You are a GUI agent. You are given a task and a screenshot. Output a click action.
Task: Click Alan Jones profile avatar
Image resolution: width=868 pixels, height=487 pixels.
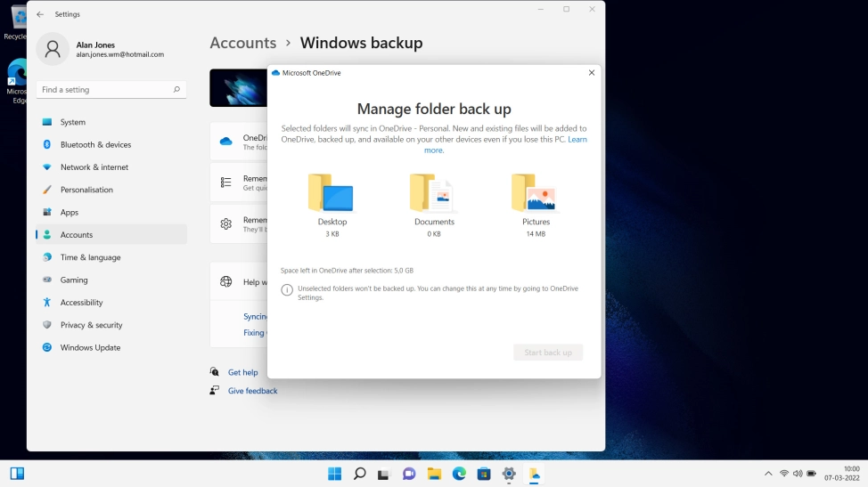tap(53, 49)
